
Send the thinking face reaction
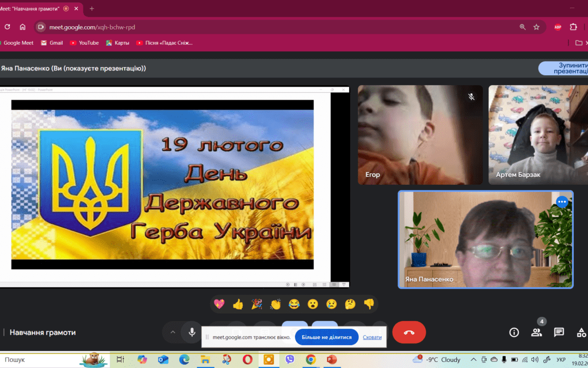tap(350, 304)
